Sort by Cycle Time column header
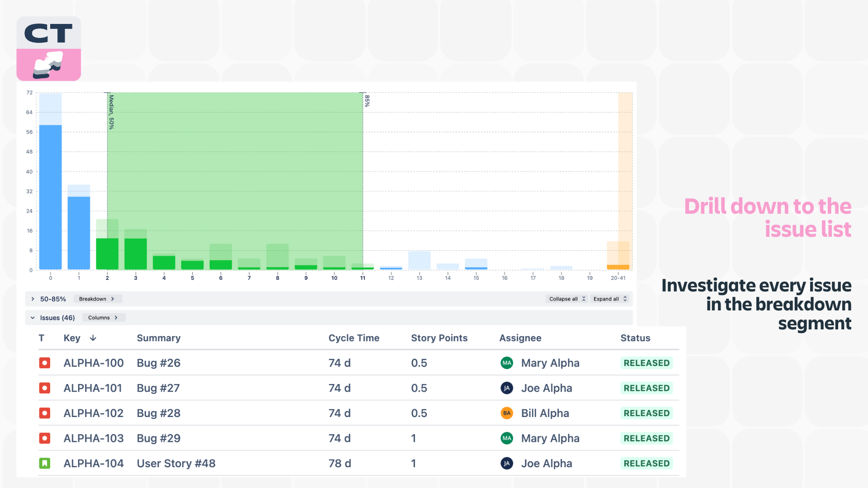The height and width of the screenshot is (488, 868). pyautogui.click(x=354, y=338)
